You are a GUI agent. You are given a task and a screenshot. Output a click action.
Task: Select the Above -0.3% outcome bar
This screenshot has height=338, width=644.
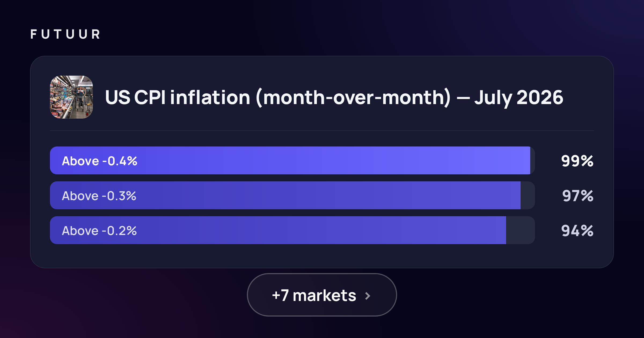point(292,195)
